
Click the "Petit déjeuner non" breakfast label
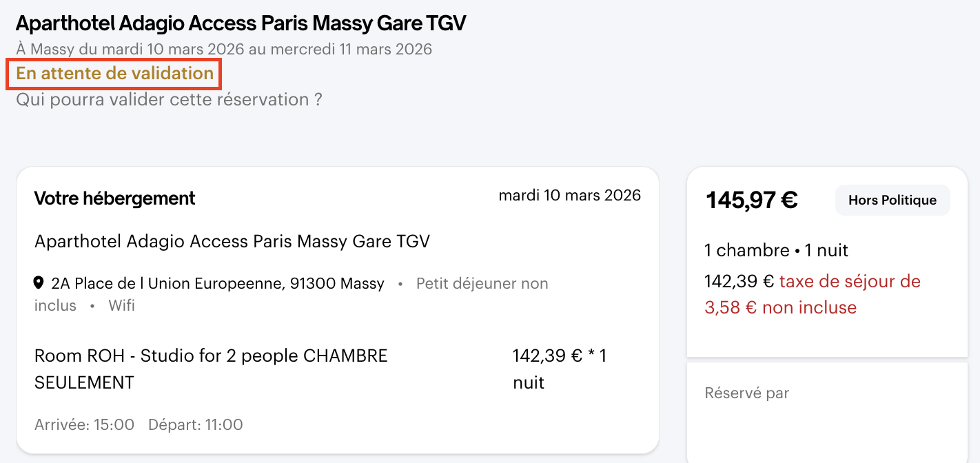click(x=482, y=283)
